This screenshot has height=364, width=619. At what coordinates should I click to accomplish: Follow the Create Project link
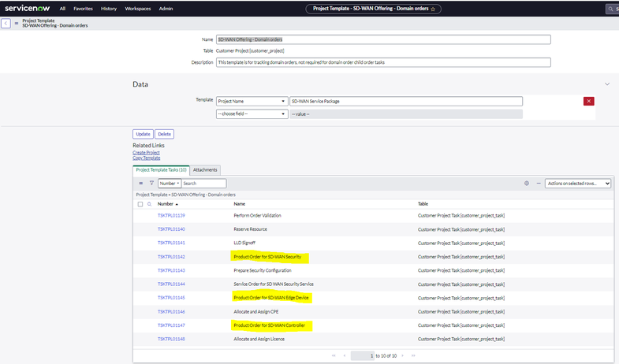tap(146, 153)
